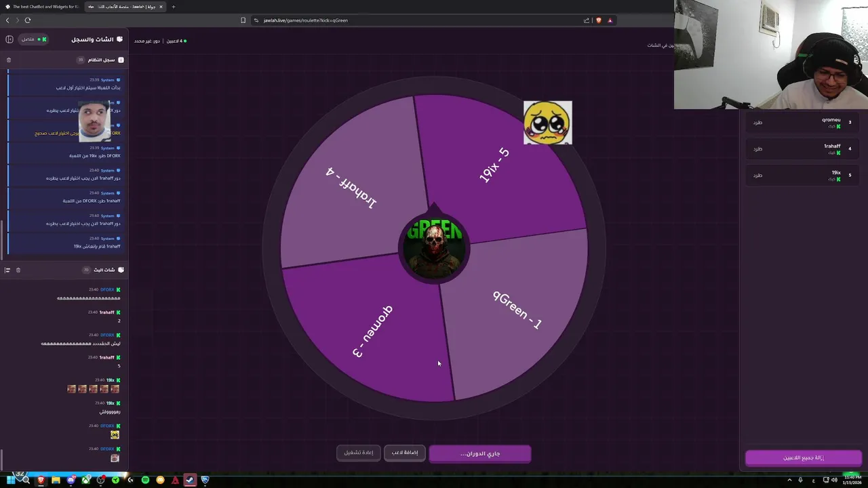Screen dimensions: 868x488
Task: Open the site settings icon in address bar
Action: tap(256, 20)
